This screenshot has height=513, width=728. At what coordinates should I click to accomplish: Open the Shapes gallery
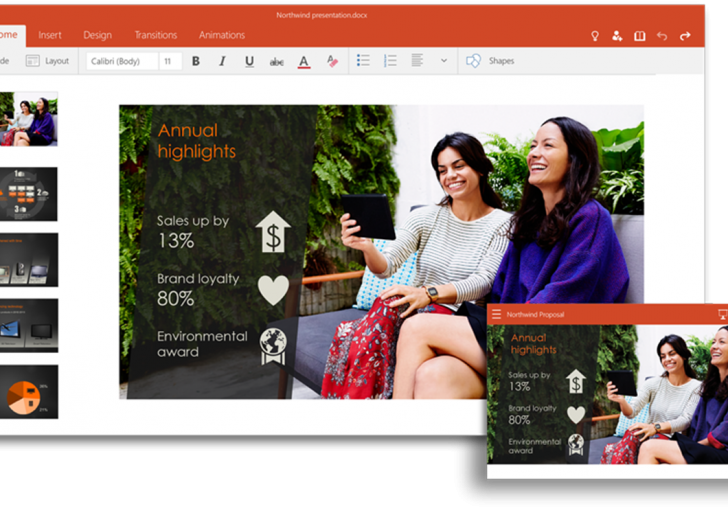(490, 61)
